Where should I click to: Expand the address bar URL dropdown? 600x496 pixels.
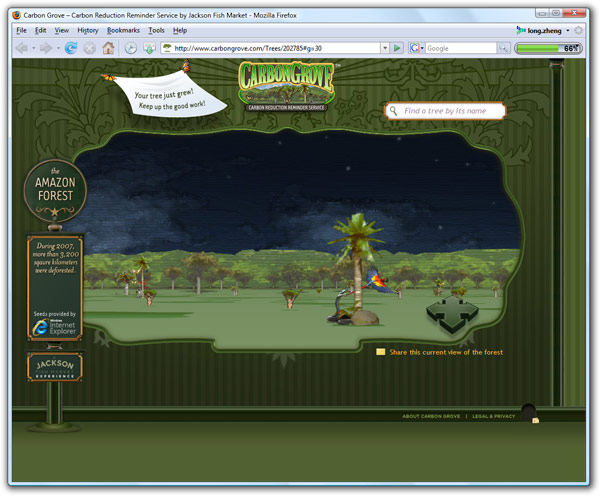pyautogui.click(x=385, y=48)
